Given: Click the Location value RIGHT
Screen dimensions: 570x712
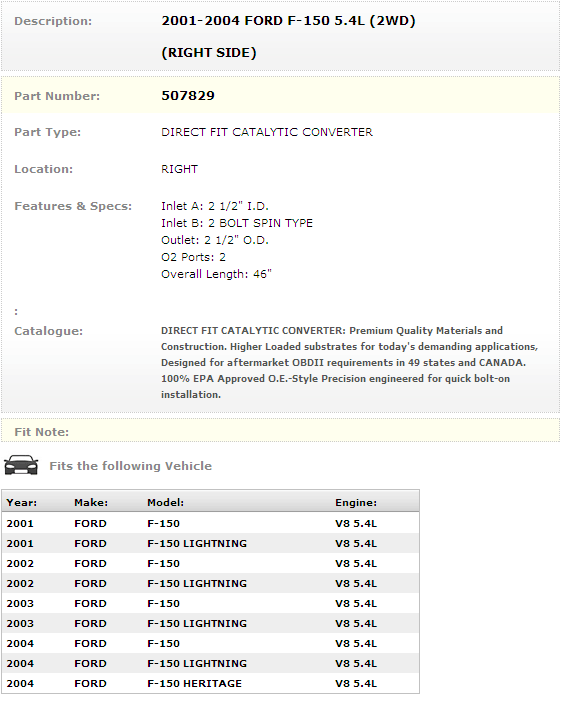Looking at the screenshot, I should (179, 169).
